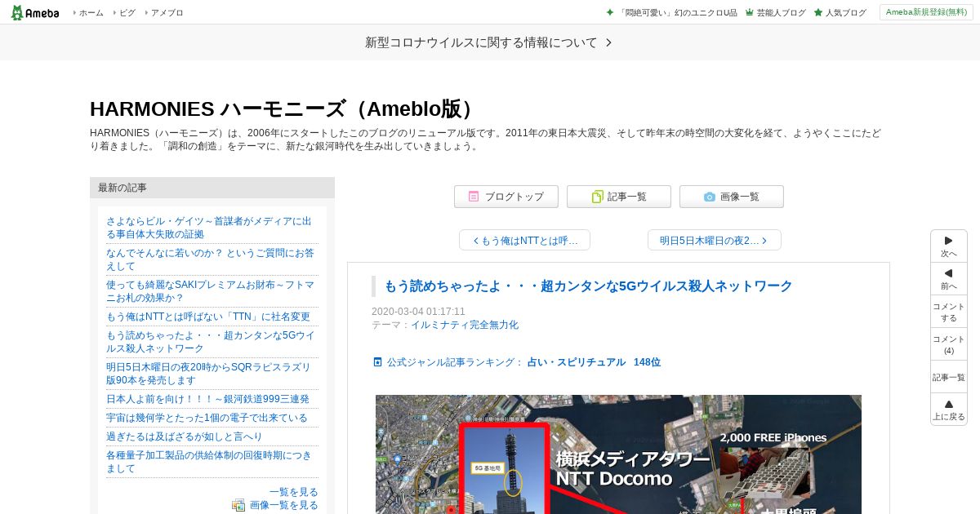
Task: Open sidebar post もう読めちゃったよ 超カンタンな5G
Action: [x=210, y=342]
